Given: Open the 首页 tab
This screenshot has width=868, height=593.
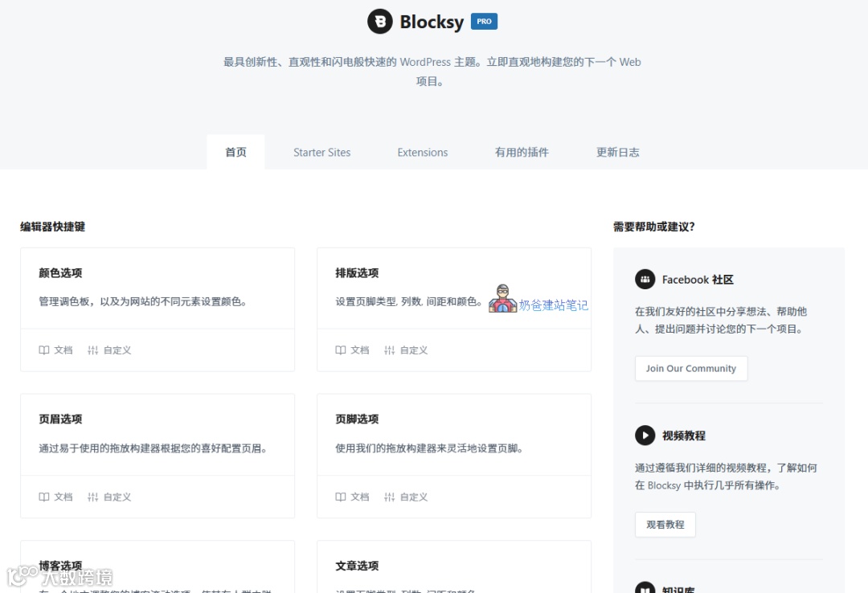Looking at the screenshot, I should pyautogui.click(x=235, y=152).
